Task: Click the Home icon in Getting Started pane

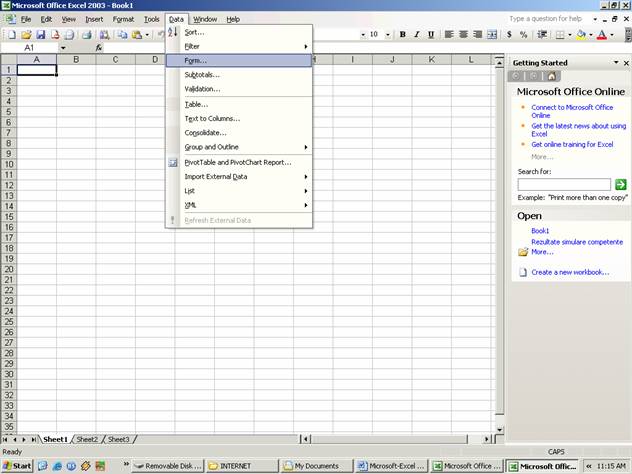Action: [551, 76]
